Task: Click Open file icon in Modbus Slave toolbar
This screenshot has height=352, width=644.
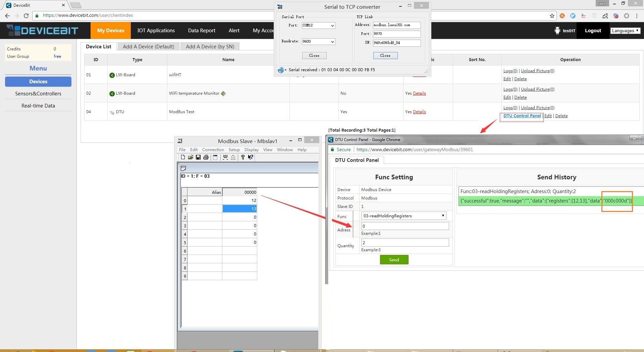Action: [x=191, y=157]
